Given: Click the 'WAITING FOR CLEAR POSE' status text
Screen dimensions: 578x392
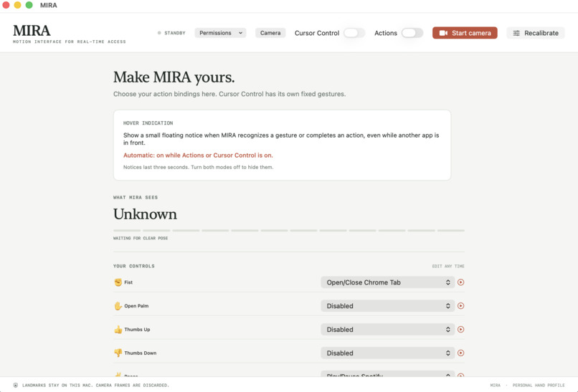Looking at the screenshot, I should point(141,239).
